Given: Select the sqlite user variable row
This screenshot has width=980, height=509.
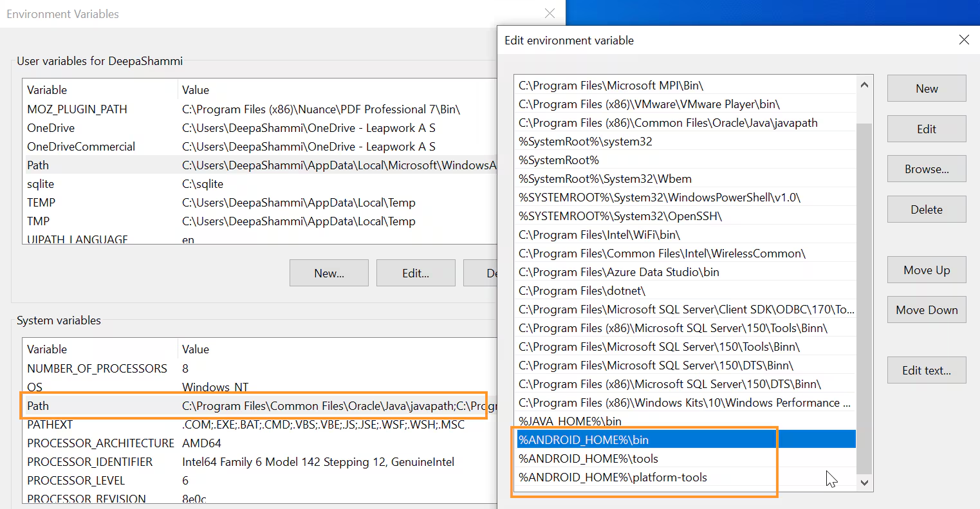Looking at the screenshot, I should pos(41,184).
